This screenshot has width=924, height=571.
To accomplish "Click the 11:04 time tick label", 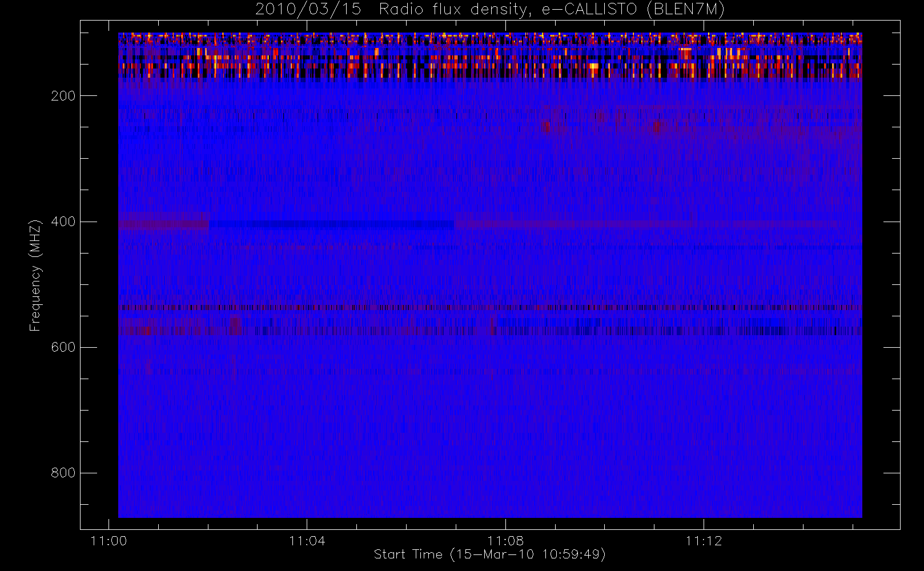I will pos(307,541).
